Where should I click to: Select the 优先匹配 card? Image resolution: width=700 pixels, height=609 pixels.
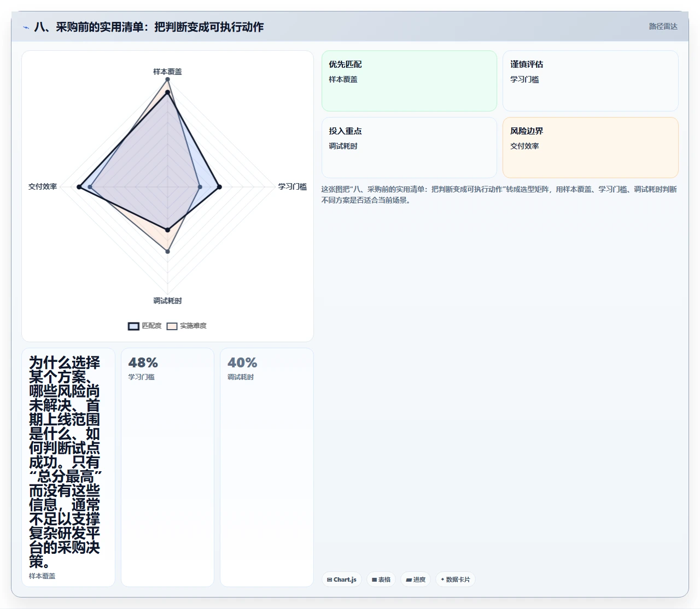click(409, 81)
